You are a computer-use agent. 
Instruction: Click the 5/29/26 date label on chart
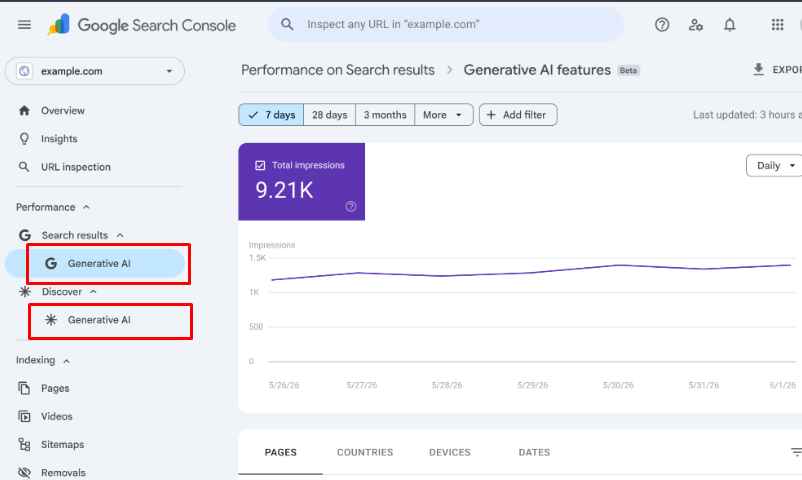coord(532,385)
